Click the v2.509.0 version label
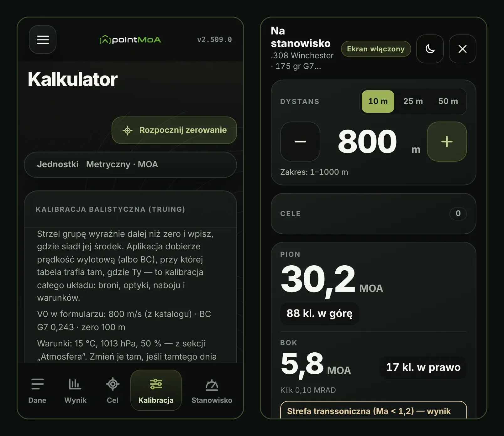This screenshot has width=504, height=436. (215, 40)
